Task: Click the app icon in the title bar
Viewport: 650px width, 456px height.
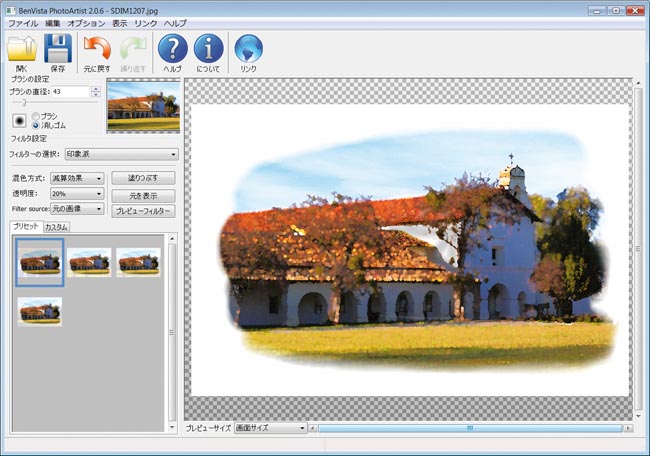Action: (x=10, y=10)
